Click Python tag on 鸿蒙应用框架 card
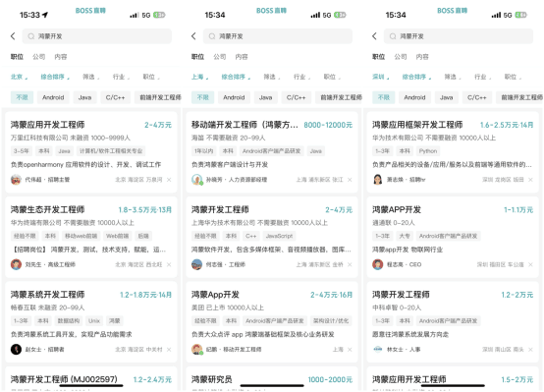The width and height of the screenshot is (544, 392). [428, 151]
